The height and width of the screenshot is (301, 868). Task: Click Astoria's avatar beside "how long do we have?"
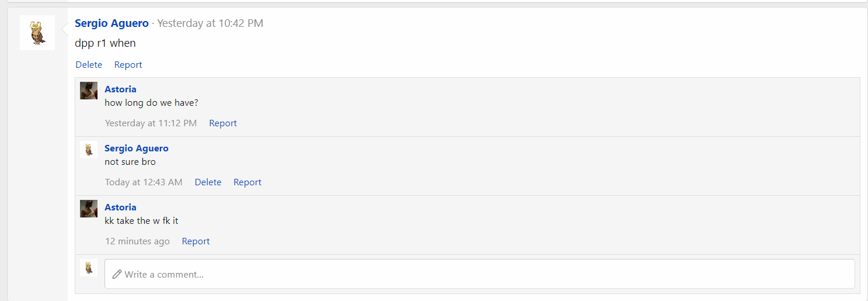pos(89,91)
